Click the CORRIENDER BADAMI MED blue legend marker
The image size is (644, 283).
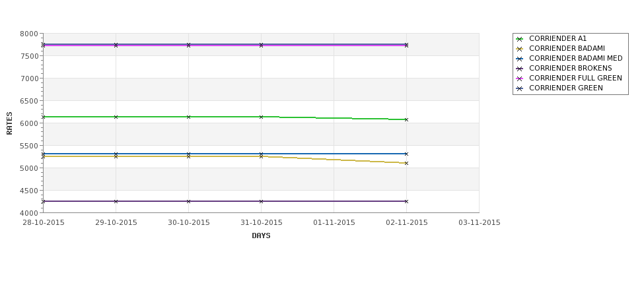pyautogui.click(x=520, y=59)
